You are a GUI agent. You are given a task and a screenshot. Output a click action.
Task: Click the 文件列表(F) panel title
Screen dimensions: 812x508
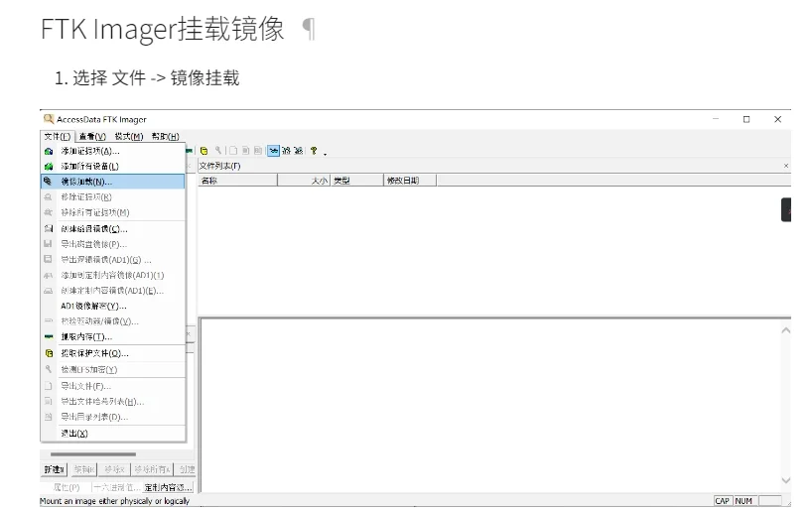pos(220,166)
